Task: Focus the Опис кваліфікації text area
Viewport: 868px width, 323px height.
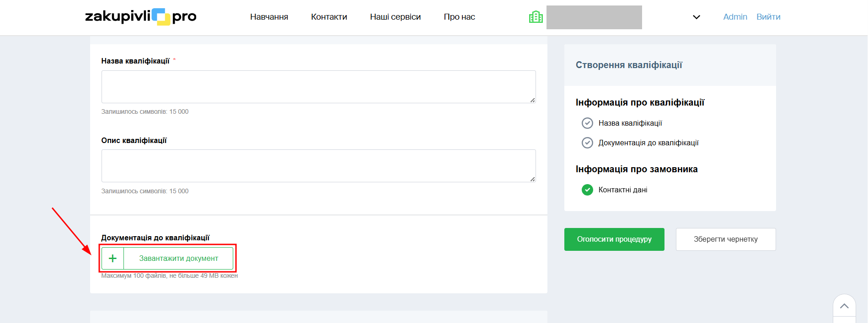Action: (318, 166)
